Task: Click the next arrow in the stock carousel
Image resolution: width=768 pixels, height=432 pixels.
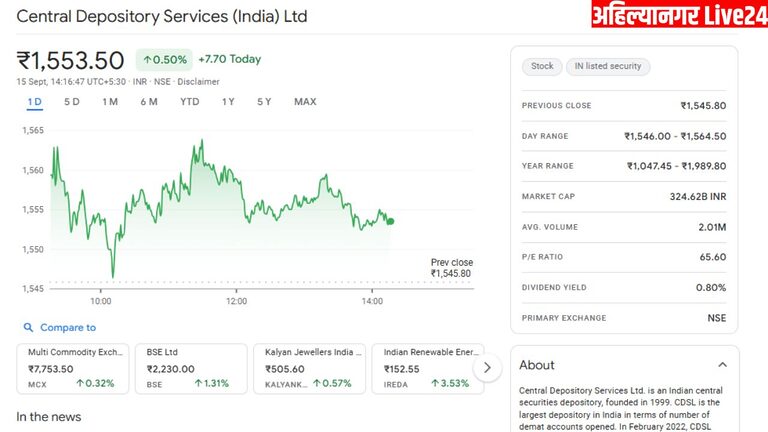Action: 487,368
